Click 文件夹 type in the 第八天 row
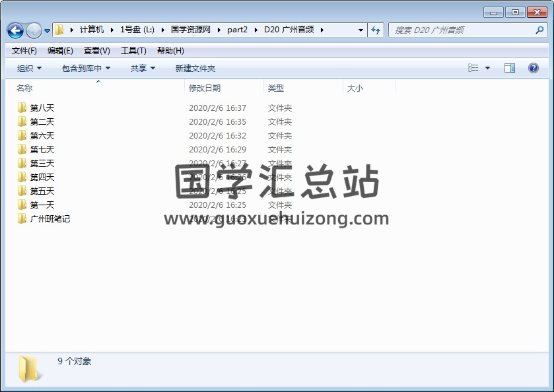The image size is (554, 392). 280,108
